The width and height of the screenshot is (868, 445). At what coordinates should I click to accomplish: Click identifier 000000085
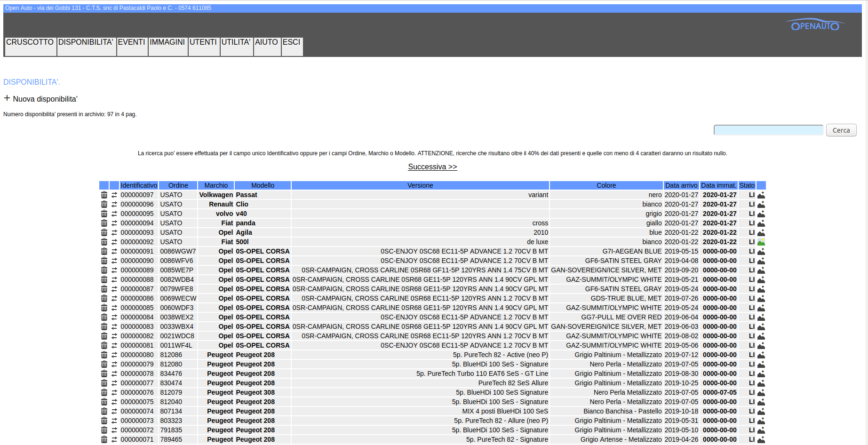pos(137,308)
